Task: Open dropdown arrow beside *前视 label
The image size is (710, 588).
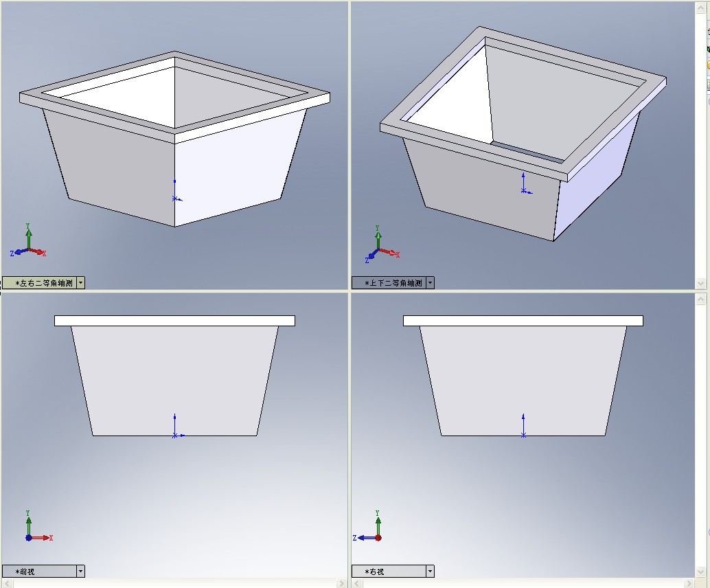Action: tap(80, 571)
